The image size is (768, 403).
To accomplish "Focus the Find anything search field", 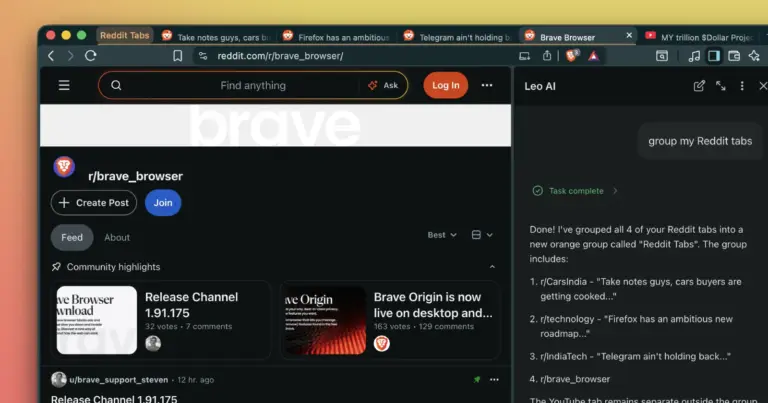I will coord(253,85).
